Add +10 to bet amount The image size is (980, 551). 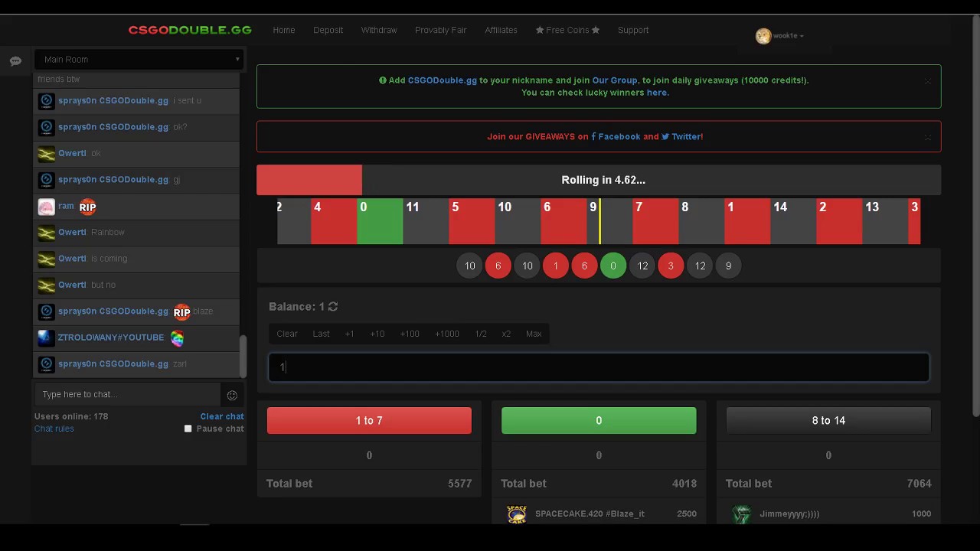pos(377,334)
